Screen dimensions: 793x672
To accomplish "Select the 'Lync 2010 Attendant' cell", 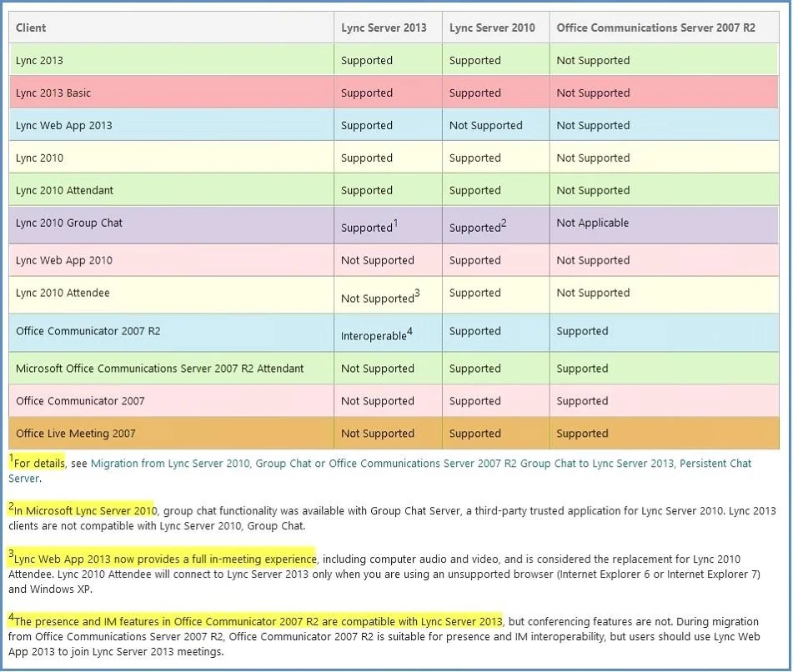I will (x=171, y=190).
